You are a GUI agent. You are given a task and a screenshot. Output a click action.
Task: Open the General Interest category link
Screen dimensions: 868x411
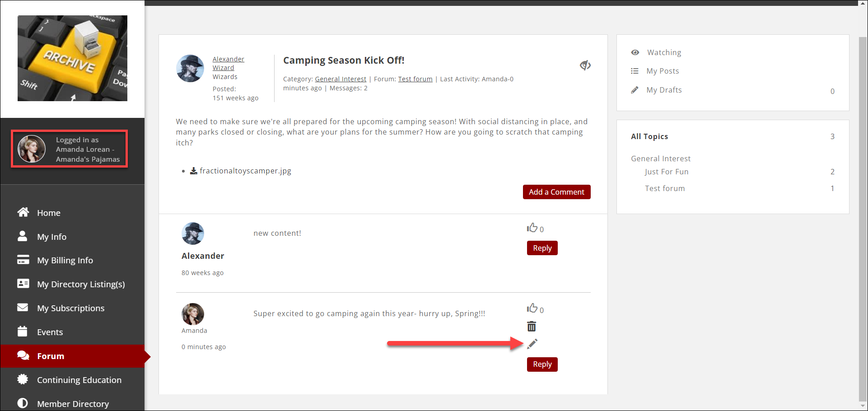pyautogui.click(x=340, y=79)
